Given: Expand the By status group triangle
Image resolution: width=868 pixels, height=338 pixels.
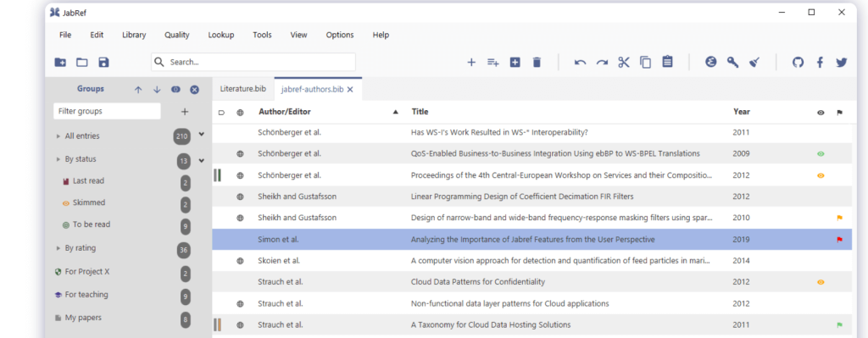Looking at the screenshot, I should coord(58,159).
